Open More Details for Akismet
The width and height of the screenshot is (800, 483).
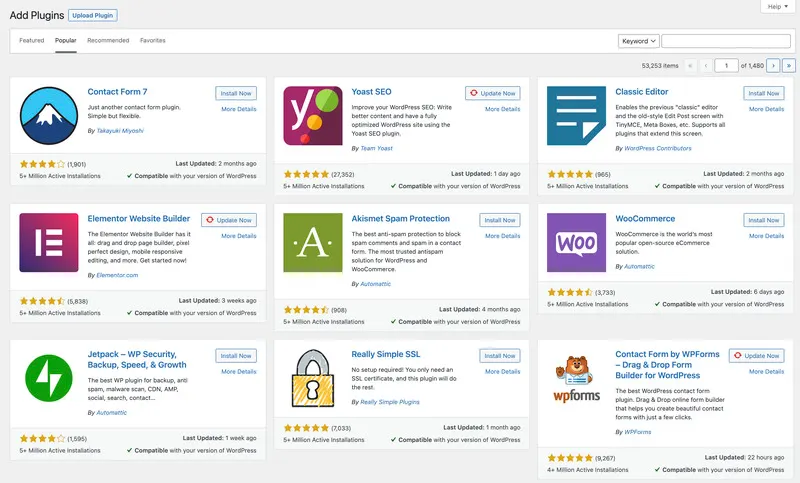pyautogui.click(x=503, y=236)
